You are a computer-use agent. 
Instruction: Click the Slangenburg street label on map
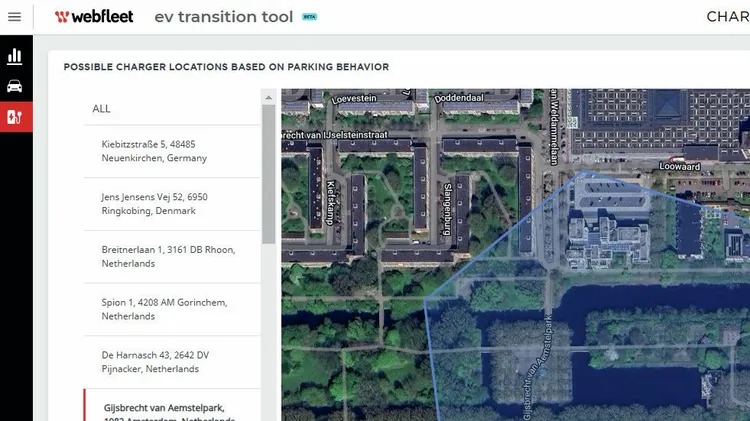447,209
